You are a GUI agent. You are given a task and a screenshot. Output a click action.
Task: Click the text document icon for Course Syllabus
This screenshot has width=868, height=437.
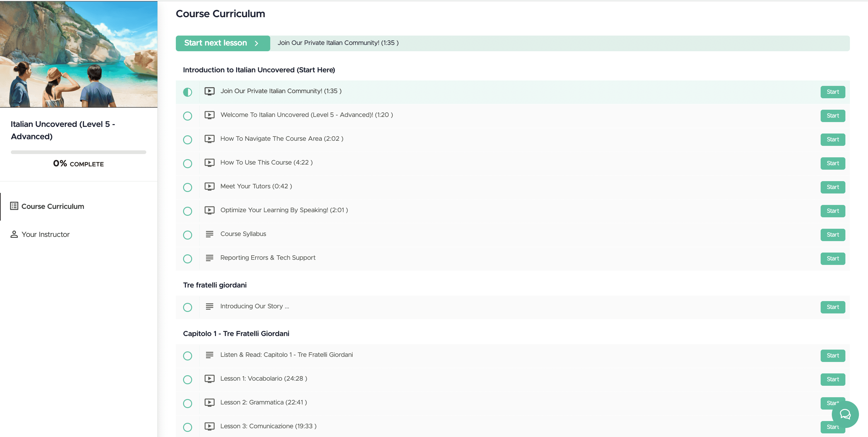(x=209, y=234)
